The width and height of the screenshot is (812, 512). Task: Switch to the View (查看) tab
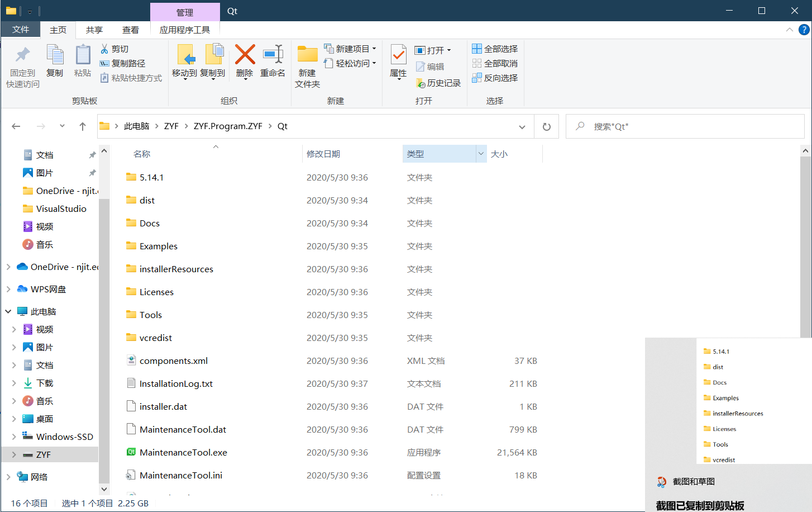coord(131,30)
